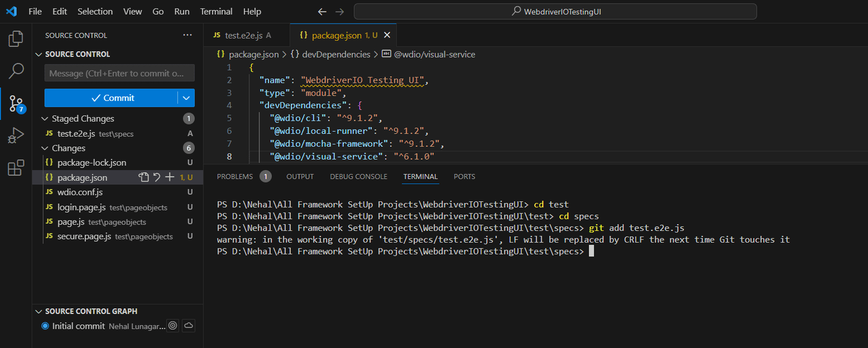The image size is (868, 348).
Task: Click the "git add test.e2e.js" terminal line
Action: [x=637, y=228]
